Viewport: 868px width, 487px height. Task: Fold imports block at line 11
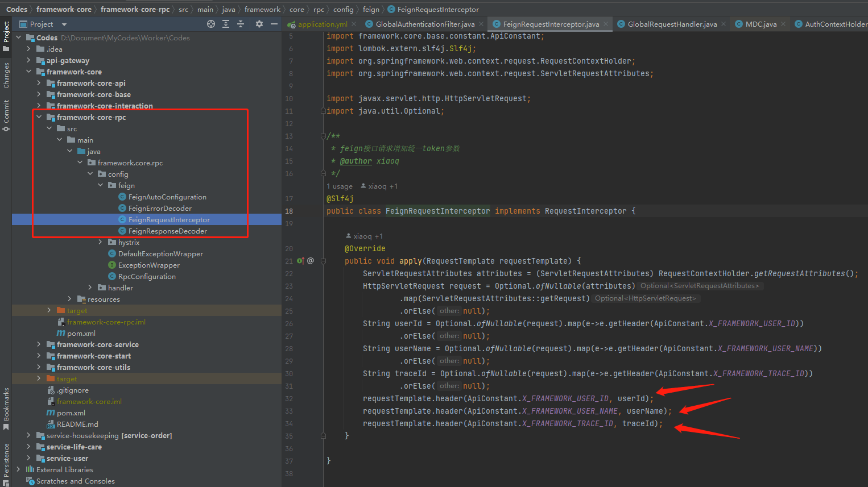[x=323, y=111]
